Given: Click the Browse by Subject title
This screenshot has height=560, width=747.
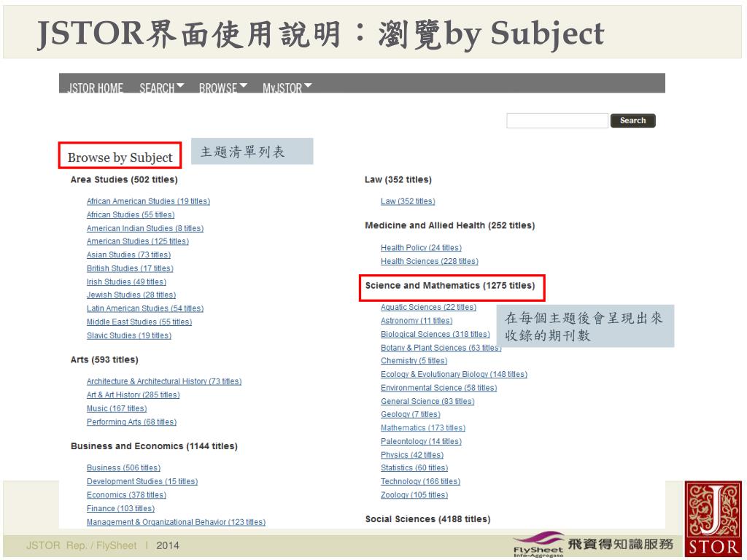Looking at the screenshot, I should 120,157.
